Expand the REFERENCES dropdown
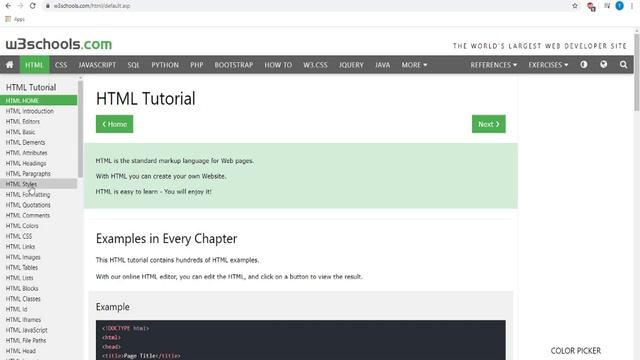This screenshot has height=360, width=640. pyautogui.click(x=493, y=64)
